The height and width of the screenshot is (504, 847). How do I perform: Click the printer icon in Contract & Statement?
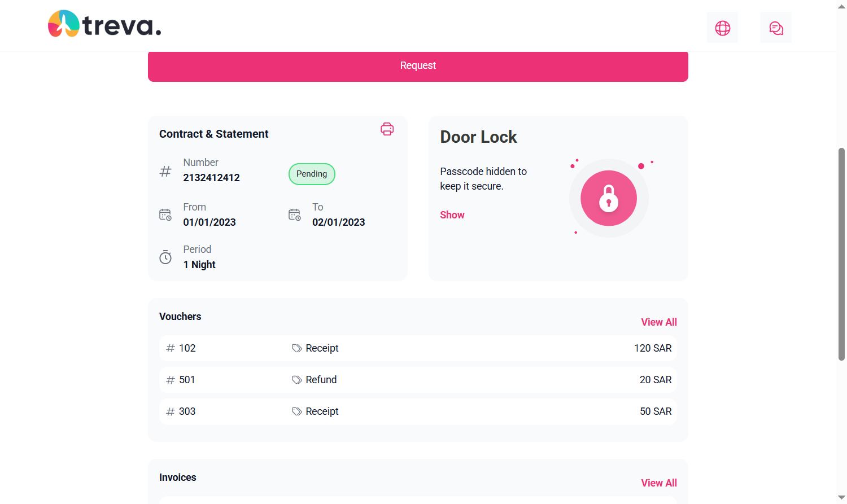coord(387,129)
